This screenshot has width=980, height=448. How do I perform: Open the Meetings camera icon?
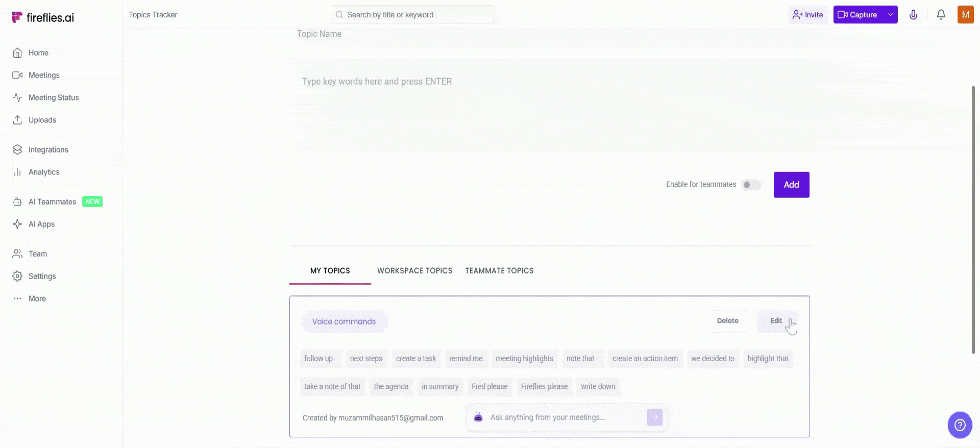click(x=17, y=75)
